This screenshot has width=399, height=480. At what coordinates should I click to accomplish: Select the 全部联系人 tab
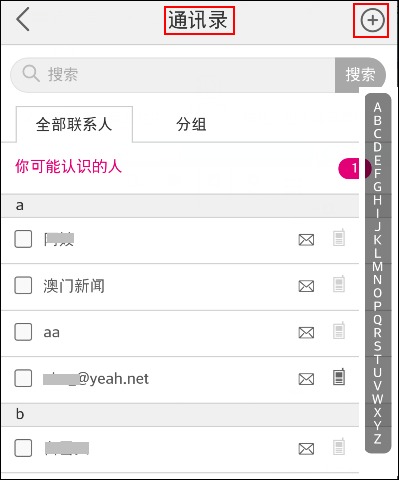[x=74, y=124]
